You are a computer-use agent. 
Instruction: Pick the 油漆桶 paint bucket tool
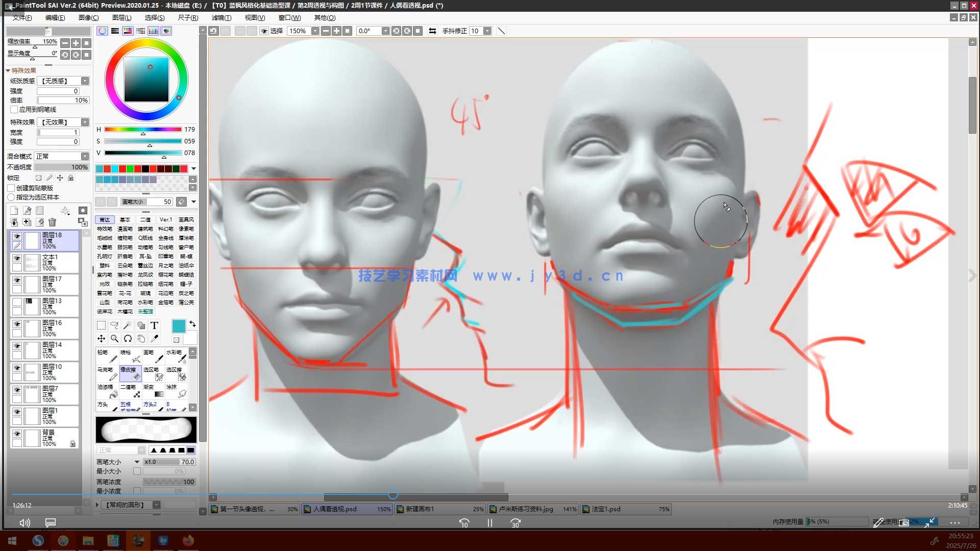tap(108, 391)
